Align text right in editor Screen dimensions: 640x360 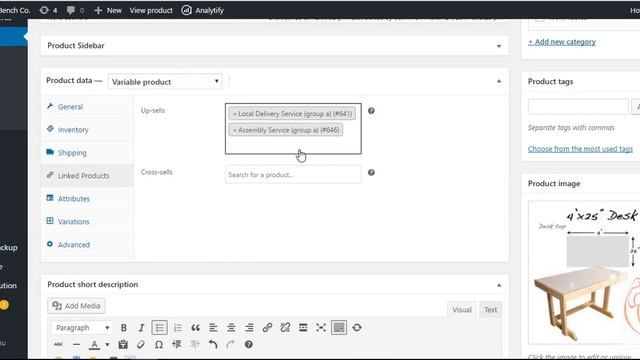[x=249, y=328]
